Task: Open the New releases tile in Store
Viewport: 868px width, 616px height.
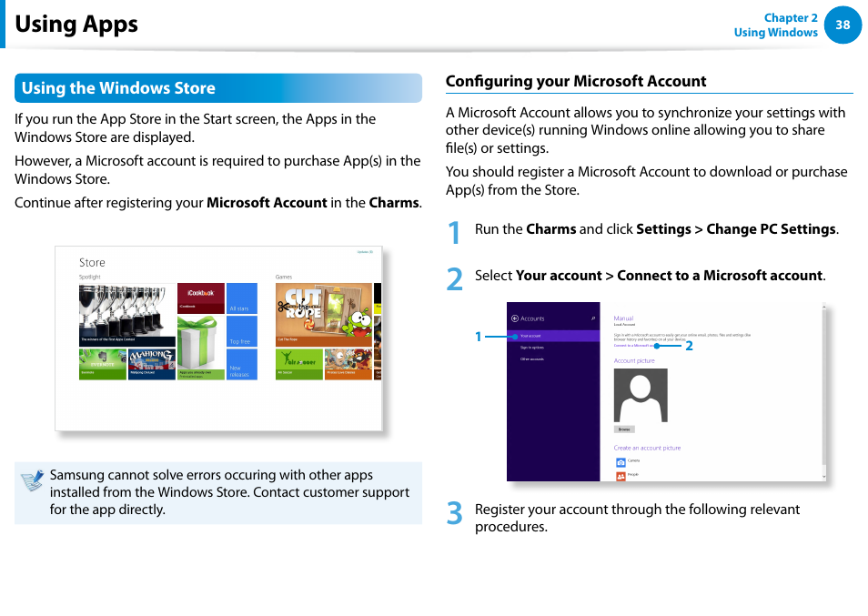Action: [242, 364]
